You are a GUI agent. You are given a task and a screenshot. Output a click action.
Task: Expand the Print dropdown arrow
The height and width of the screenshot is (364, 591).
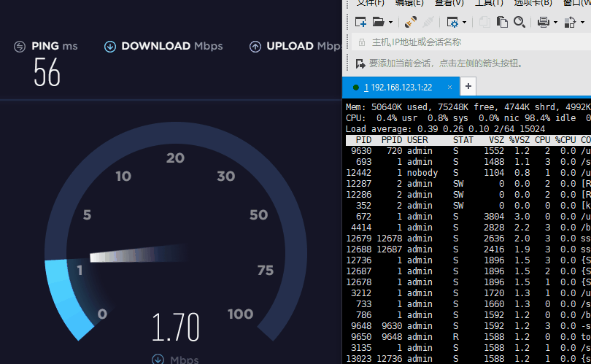pos(555,23)
